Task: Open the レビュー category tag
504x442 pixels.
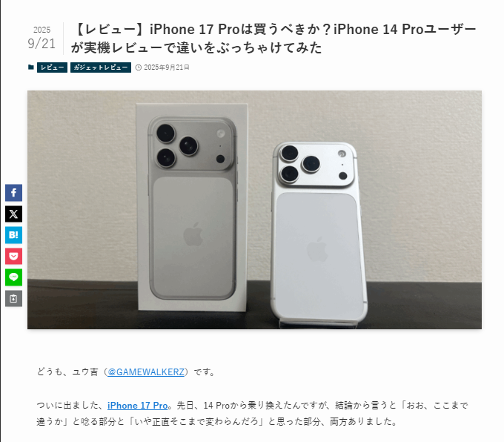Action: coord(52,67)
